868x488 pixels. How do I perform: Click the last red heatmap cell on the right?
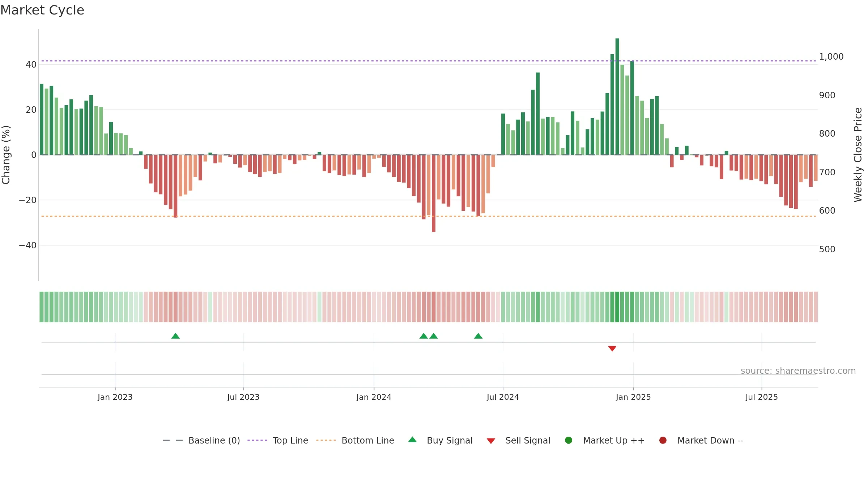816,307
